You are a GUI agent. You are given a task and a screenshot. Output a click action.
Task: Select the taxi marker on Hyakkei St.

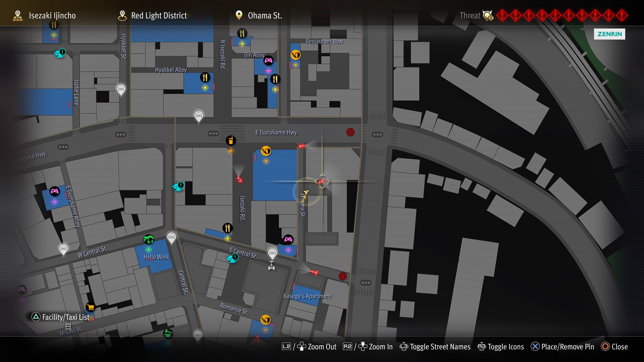tap(121, 89)
